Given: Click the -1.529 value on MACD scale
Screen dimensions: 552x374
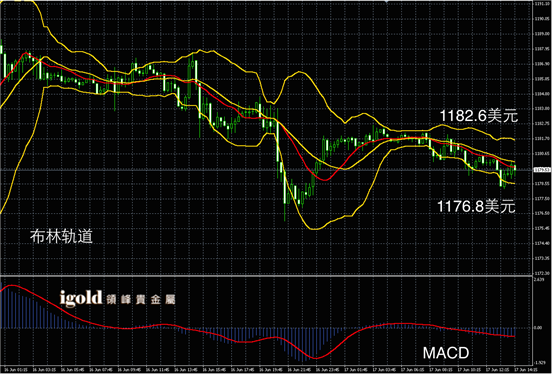Looking at the screenshot, I should click(x=539, y=362).
